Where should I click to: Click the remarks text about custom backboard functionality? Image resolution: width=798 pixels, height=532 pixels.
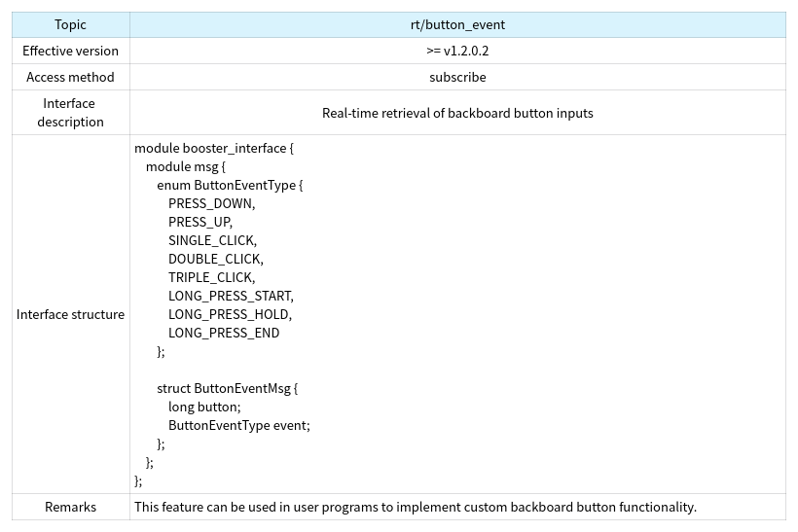[x=416, y=507]
